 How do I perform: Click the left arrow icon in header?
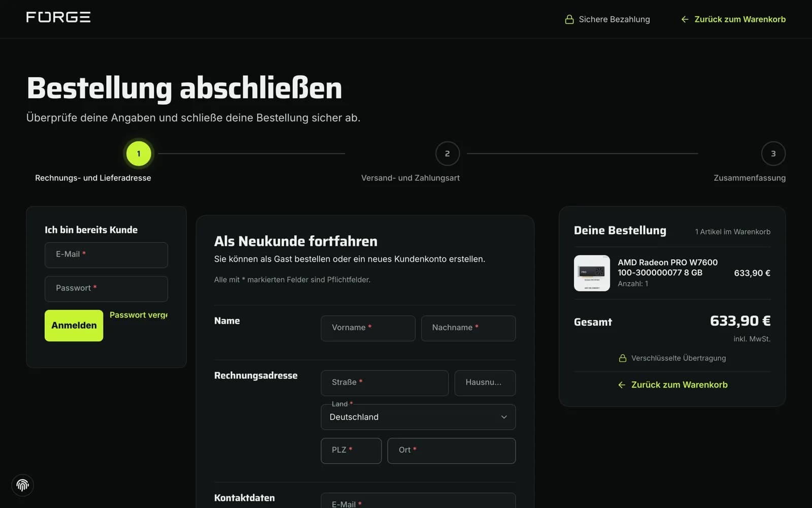point(685,19)
